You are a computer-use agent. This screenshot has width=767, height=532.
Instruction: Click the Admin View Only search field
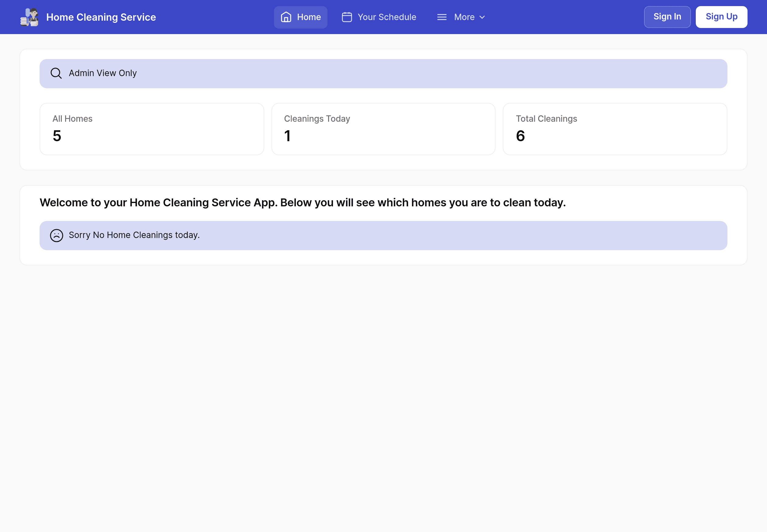tap(383, 73)
